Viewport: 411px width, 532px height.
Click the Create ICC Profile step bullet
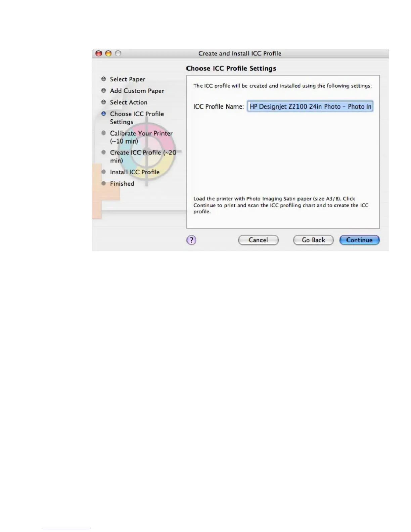tap(103, 152)
